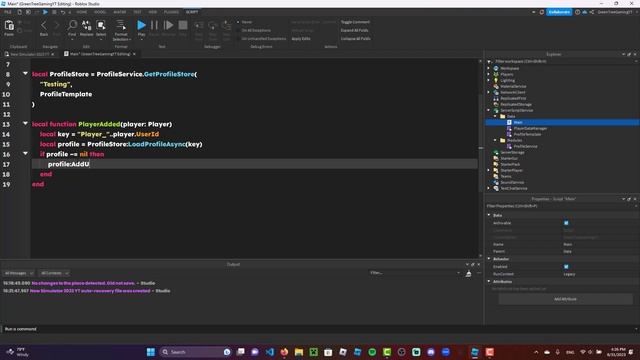Click the undo arrow in quick access bar

coord(62,12)
